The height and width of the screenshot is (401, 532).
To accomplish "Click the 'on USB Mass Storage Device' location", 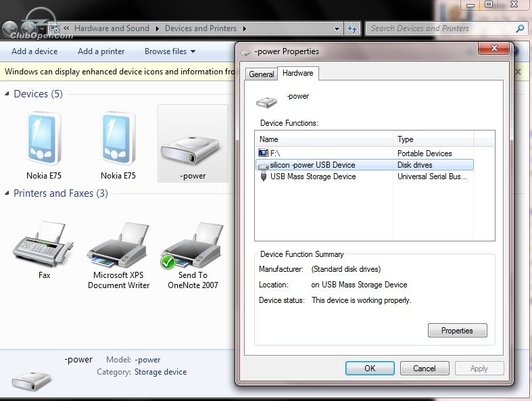I will 359,285.
